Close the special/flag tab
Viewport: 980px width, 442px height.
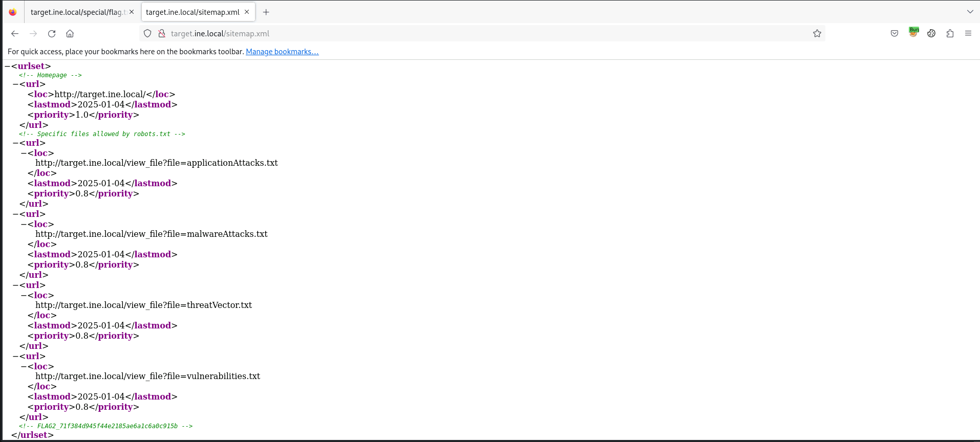tap(132, 12)
